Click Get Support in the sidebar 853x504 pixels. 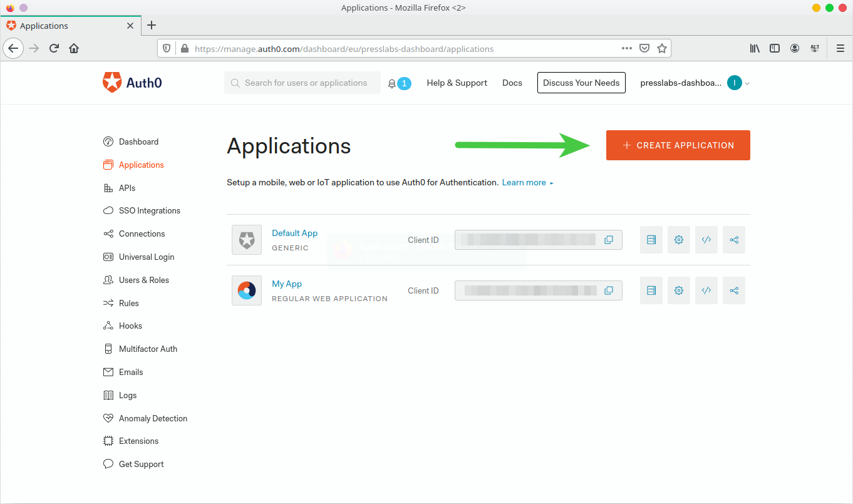click(141, 464)
